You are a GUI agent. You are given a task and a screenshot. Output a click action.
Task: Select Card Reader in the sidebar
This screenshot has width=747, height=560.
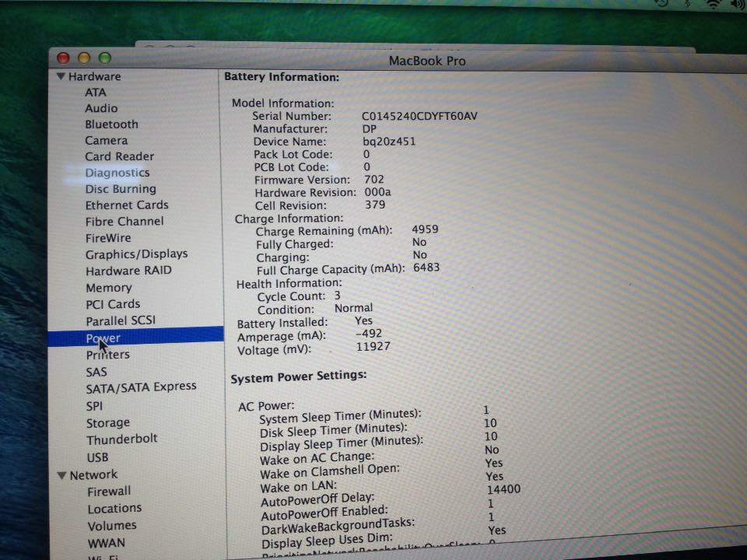(x=119, y=156)
